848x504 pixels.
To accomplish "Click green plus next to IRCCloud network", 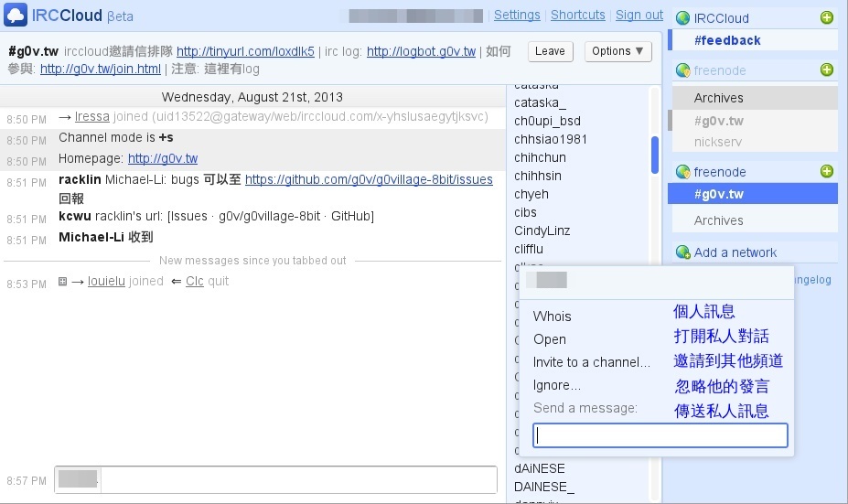I will [x=826, y=18].
